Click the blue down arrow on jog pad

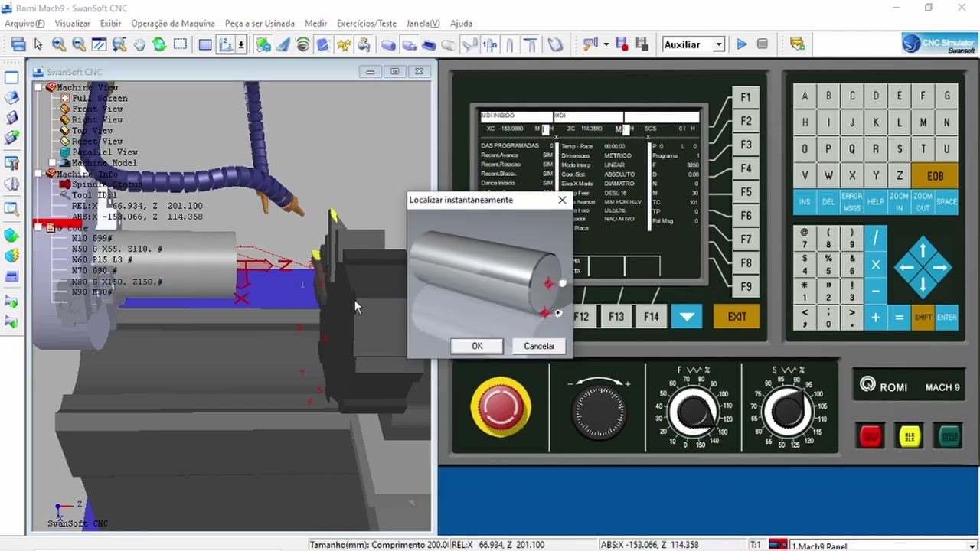pos(923,285)
